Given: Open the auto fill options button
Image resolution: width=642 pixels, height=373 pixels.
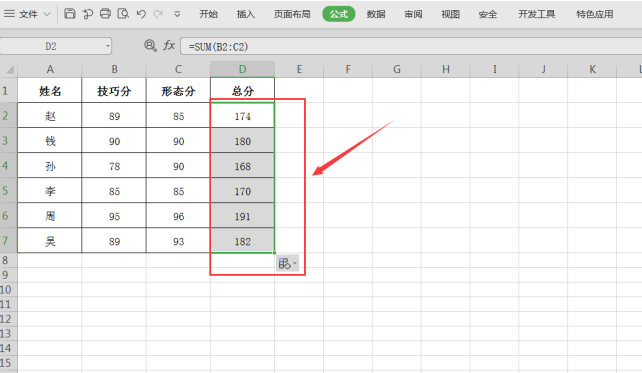Looking at the screenshot, I should (x=287, y=263).
